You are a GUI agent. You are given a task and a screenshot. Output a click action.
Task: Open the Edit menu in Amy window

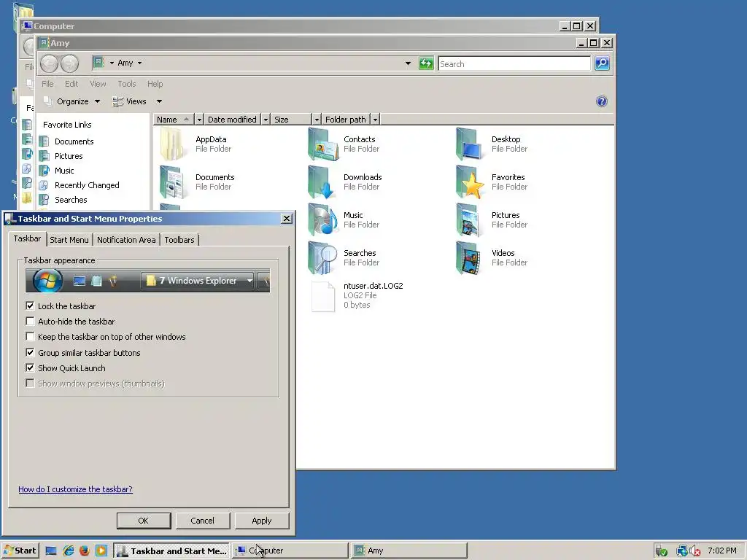(x=71, y=84)
